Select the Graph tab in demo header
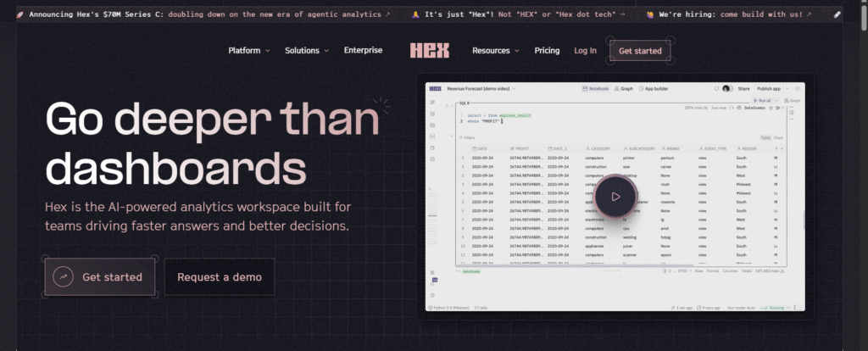The width and height of the screenshot is (868, 351). point(623,88)
